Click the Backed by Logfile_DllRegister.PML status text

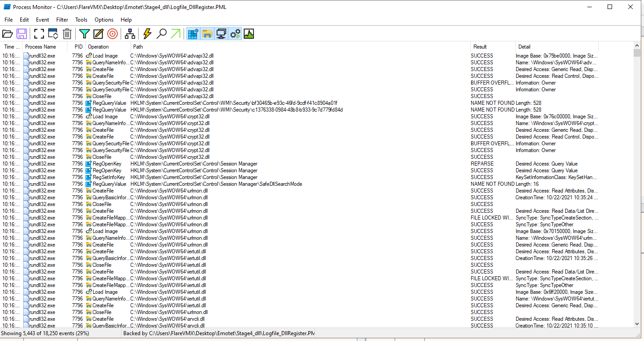[219, 333]
